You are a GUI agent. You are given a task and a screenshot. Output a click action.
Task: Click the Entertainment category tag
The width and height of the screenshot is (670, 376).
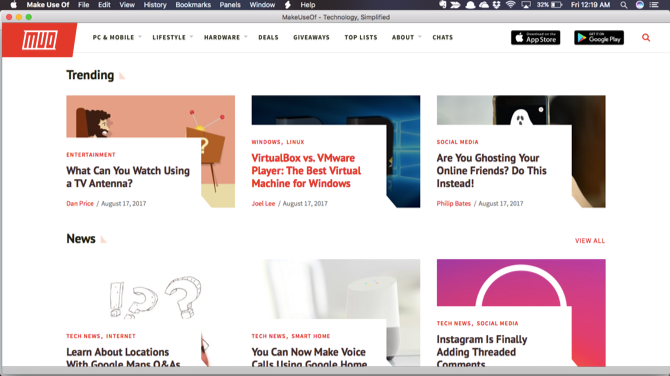pos(91,155)
